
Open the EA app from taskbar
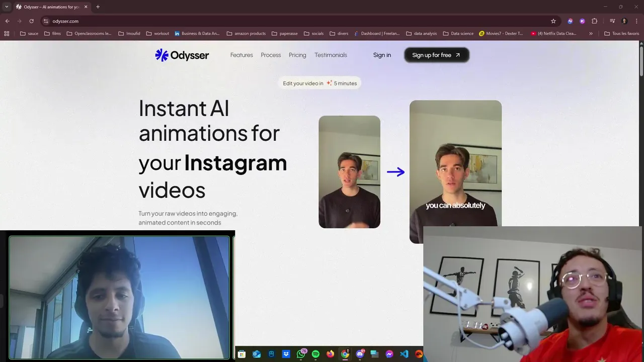click(x=419, y=354)
